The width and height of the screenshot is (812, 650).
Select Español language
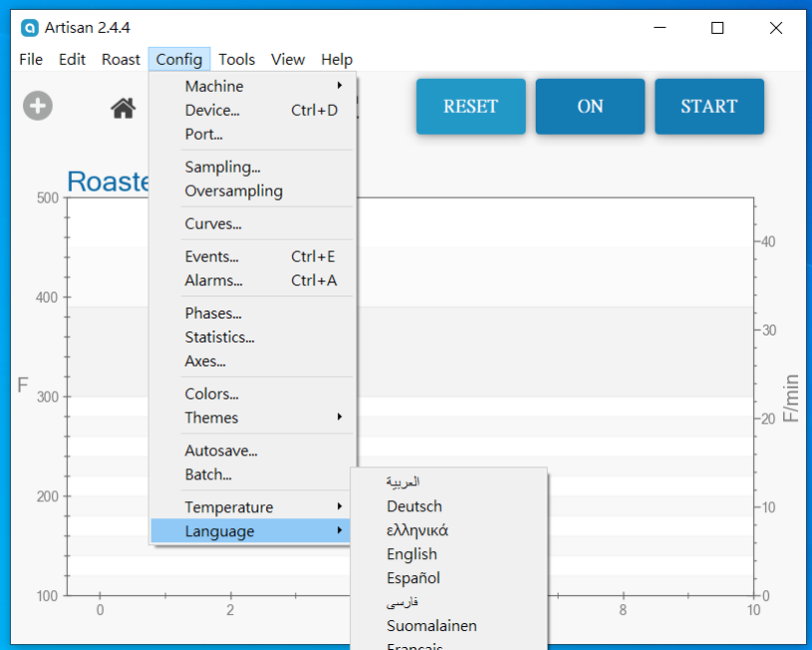448,577
